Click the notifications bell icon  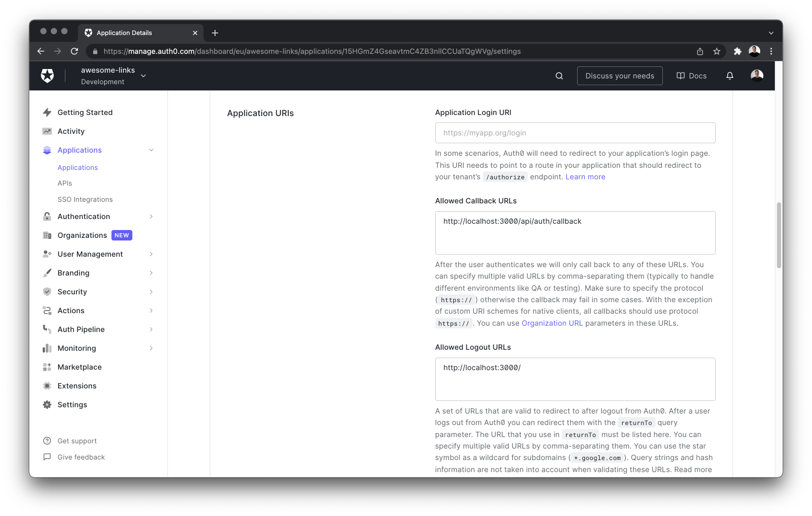(x=729, y=75)
